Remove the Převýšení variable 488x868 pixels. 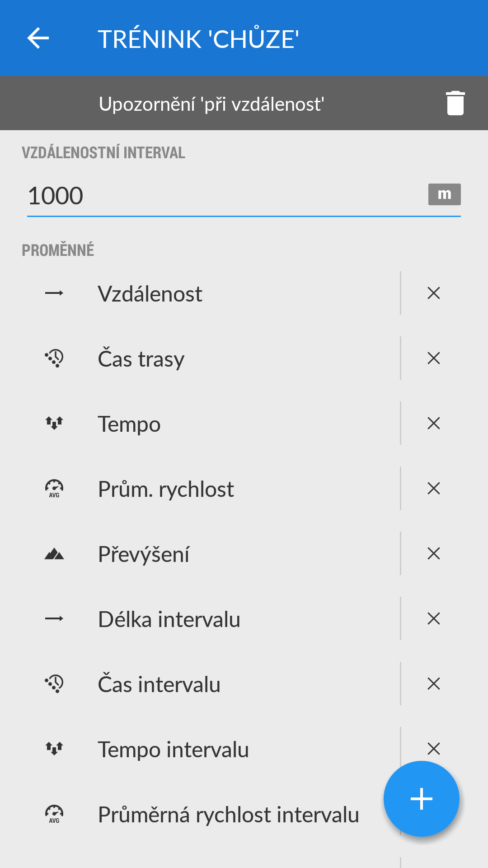pos(434,554)
